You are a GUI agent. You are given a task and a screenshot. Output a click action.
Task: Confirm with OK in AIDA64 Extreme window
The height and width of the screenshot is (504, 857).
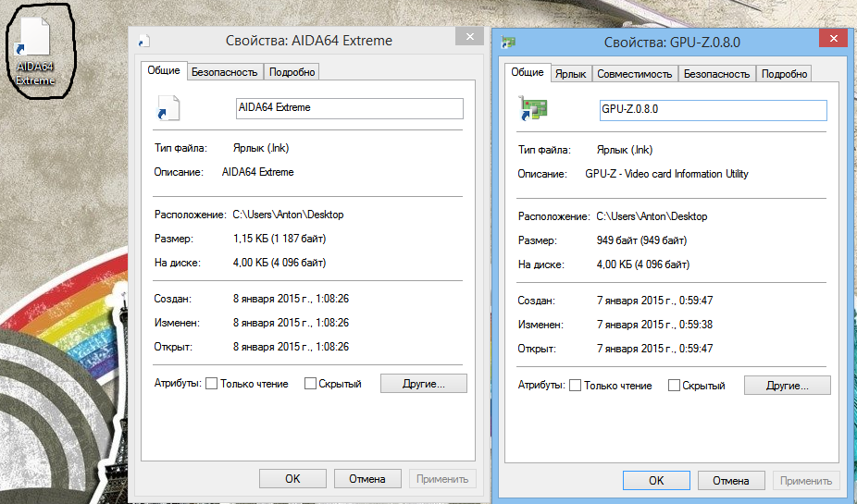click(292, 479)
